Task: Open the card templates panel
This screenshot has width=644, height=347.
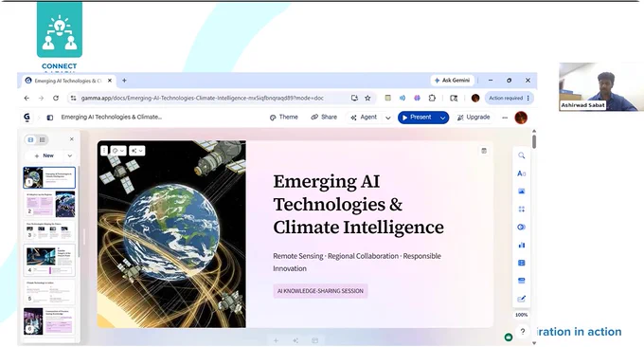Action: pos(521,281)
